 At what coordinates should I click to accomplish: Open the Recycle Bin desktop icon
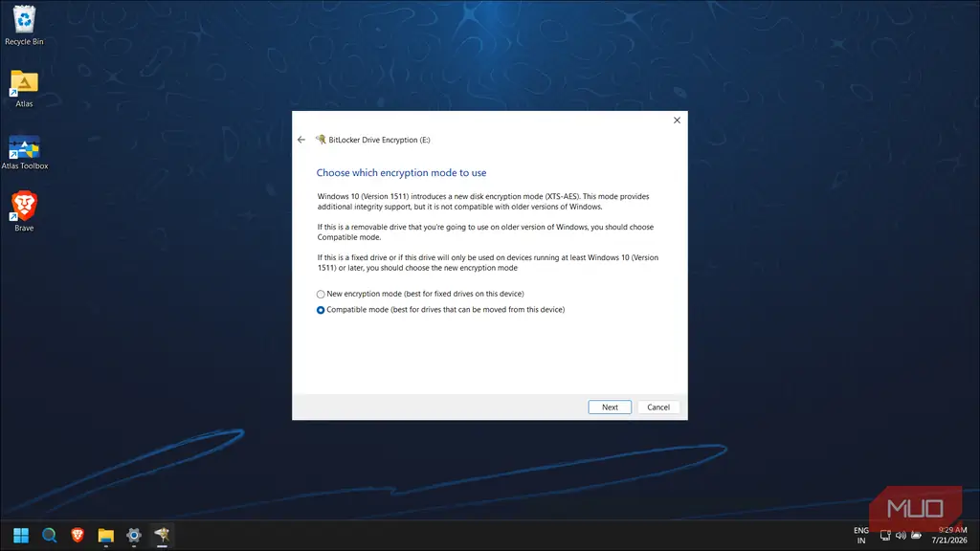coord(24,25)
